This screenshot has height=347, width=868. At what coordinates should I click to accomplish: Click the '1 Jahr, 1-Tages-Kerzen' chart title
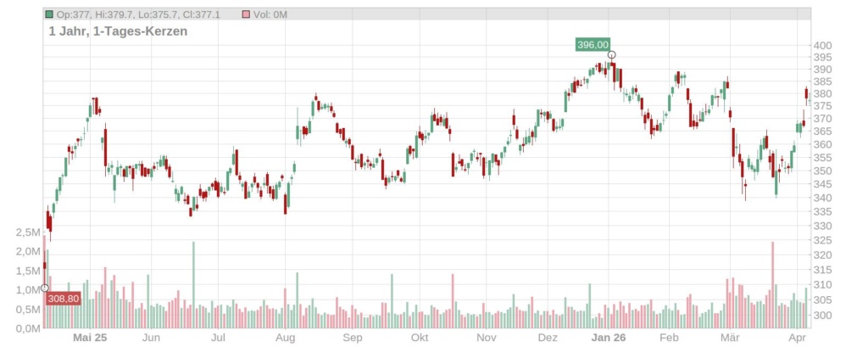click(118, 31)
